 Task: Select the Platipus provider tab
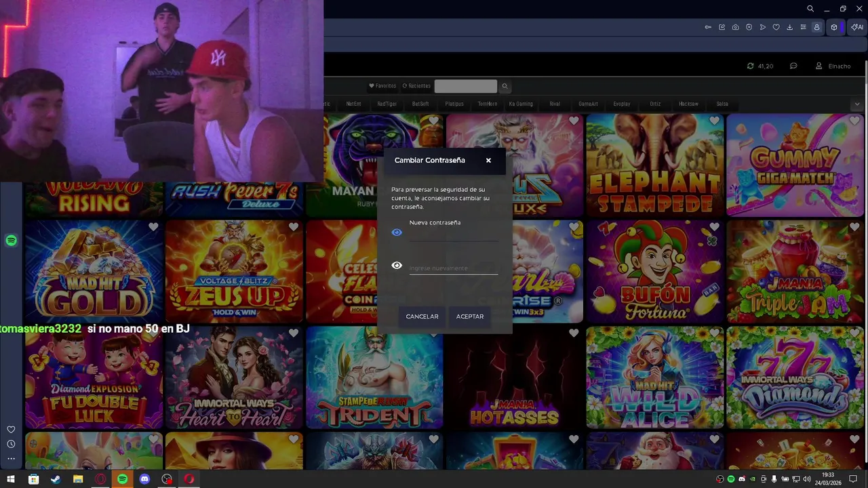(454, 104)
